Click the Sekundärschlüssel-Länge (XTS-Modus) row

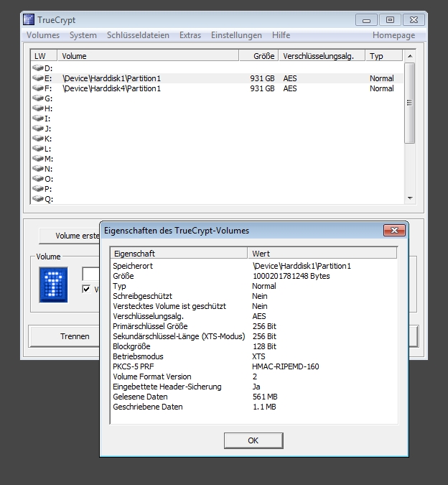[254, 336]
